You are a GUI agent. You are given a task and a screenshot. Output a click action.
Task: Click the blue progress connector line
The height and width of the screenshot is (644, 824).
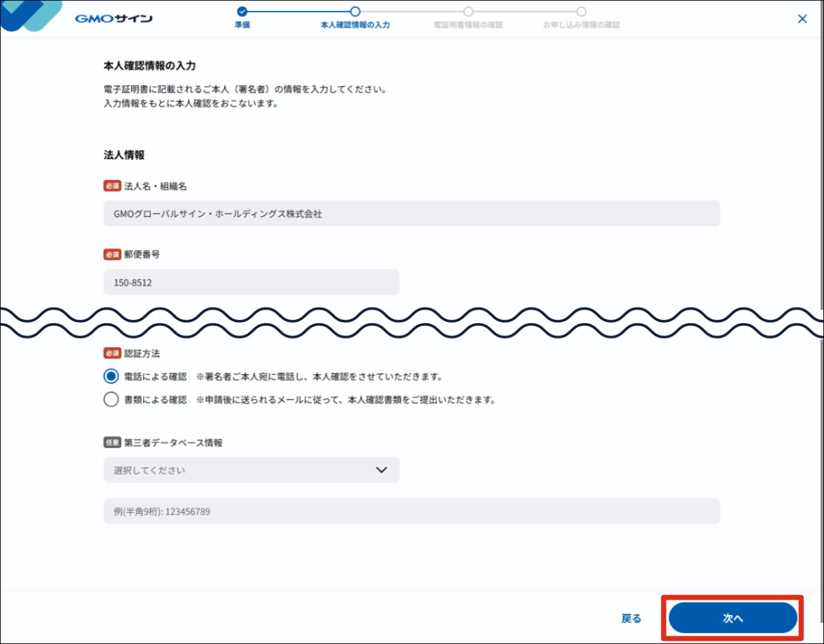[299, 12]
